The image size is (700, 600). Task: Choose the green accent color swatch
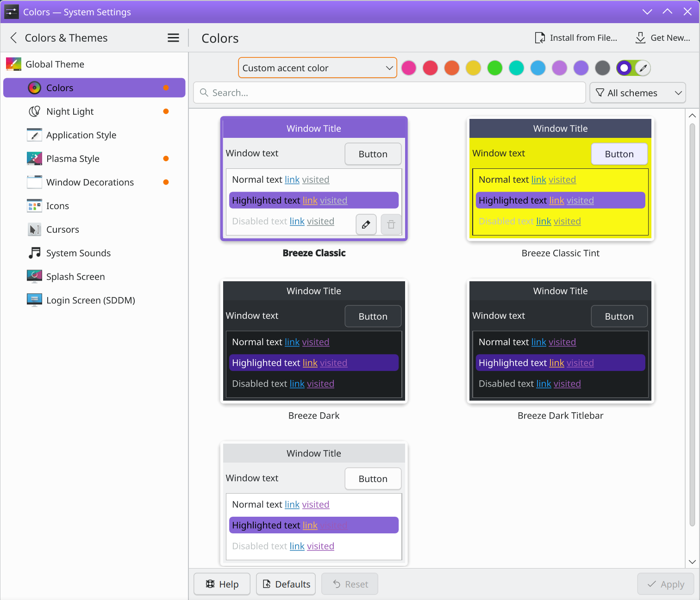coord(495,68)
